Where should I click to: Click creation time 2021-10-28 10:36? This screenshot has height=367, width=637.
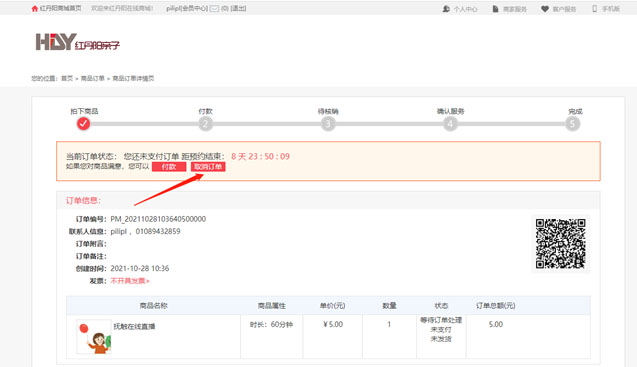[140, 268]
